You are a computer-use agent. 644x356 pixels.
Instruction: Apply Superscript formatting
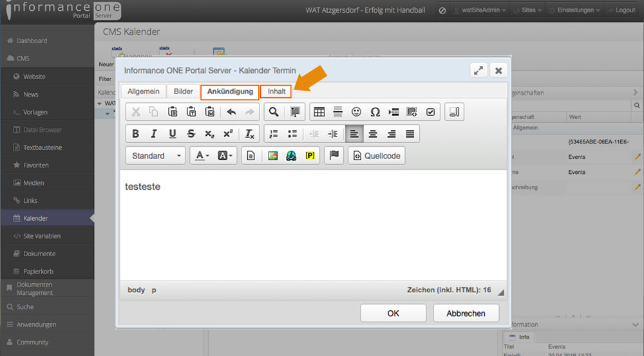(x=228, y=134)
